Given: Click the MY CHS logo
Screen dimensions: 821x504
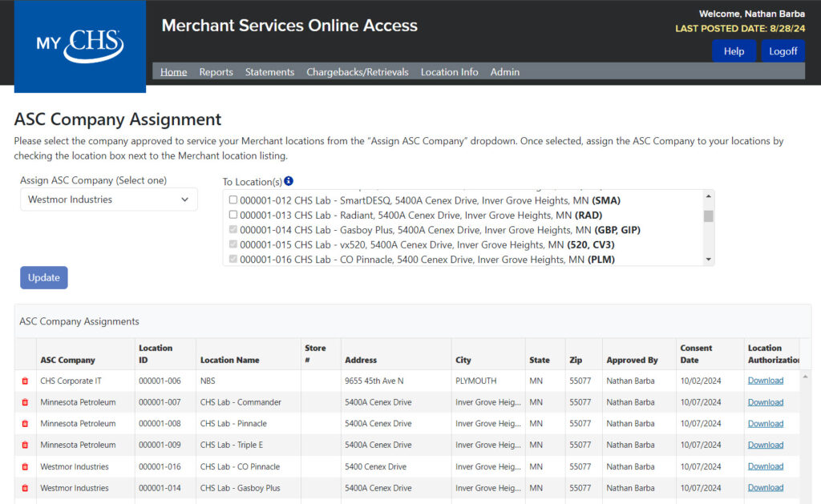Looking at the screenshot, I should click(80, 46).
